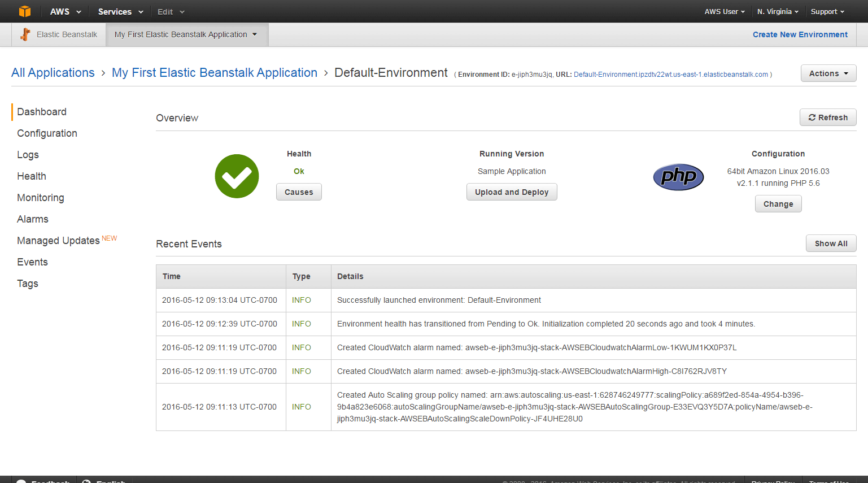Image resolution: width=868 pixels, height=483 pixels.
Task: Expand My First Elastic Beanstalk Application dropdown
Action: click(x=186, y=34)
